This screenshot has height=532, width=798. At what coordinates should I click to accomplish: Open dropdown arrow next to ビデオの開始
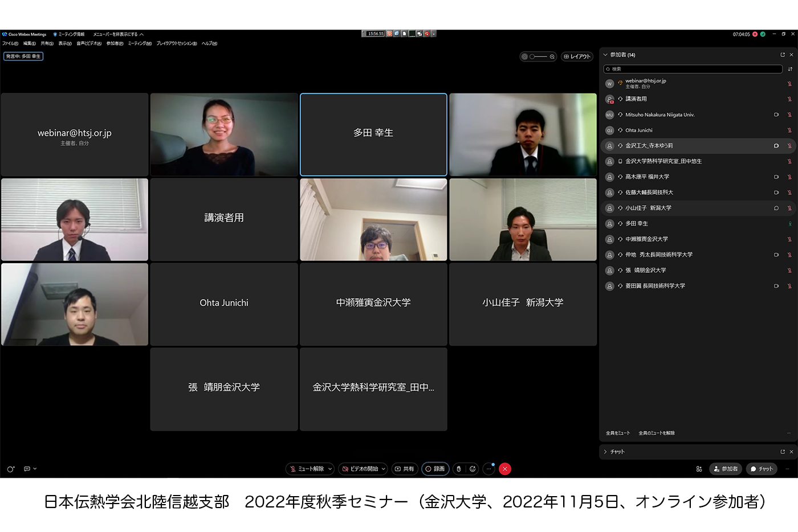coord(384,469)
